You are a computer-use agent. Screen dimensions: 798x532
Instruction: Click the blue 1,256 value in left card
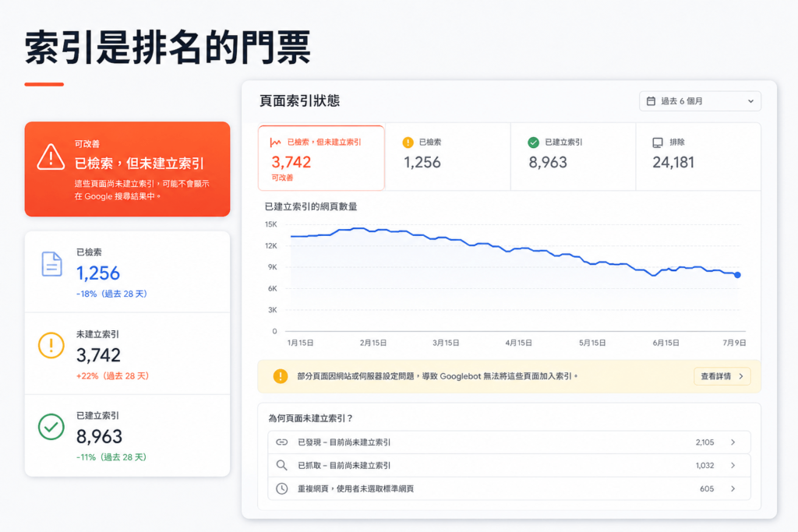click(97, 273)
